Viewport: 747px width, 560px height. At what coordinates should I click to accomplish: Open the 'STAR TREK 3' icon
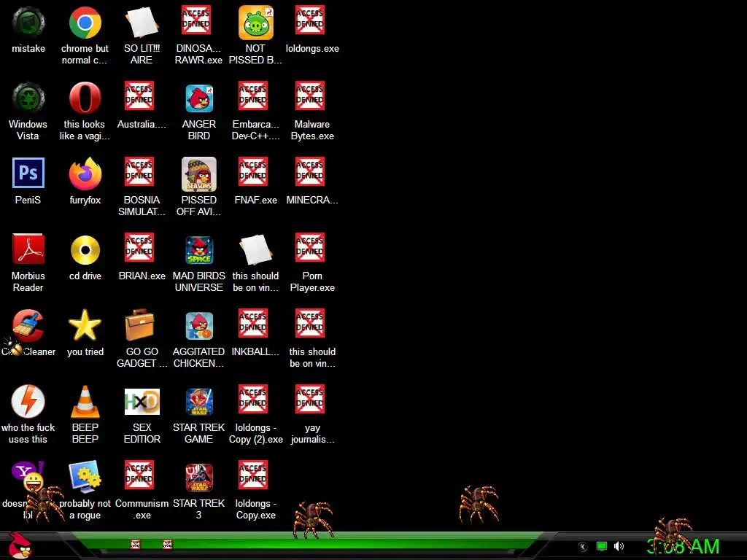(x=199, y=477)
